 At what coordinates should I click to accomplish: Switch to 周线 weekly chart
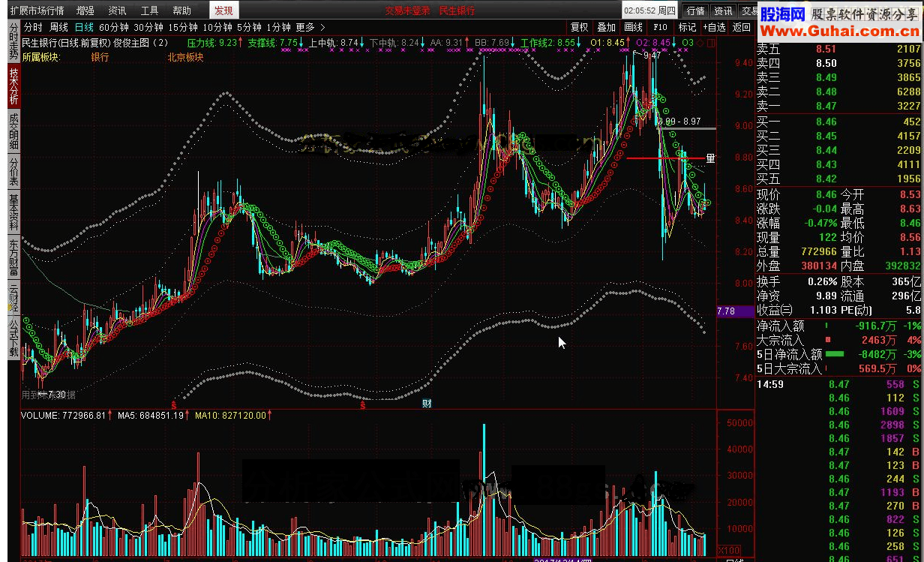click(59, 27)
